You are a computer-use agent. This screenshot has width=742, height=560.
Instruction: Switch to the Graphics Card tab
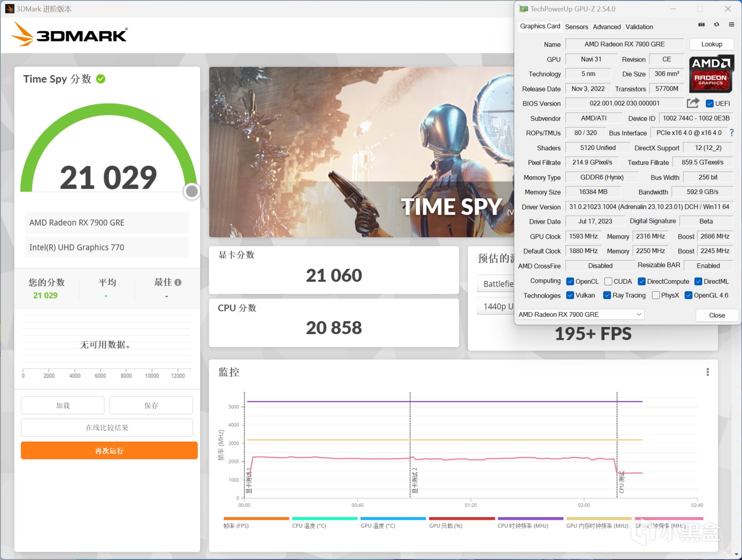pyautogui.click(x=540, y=26)
